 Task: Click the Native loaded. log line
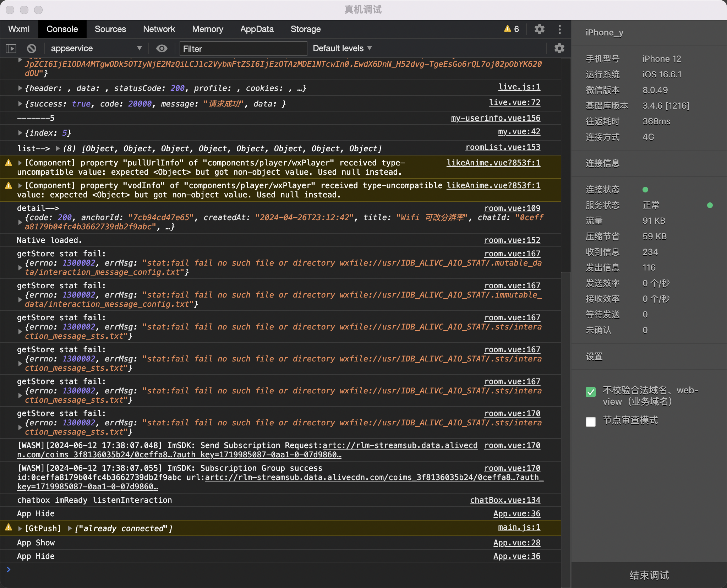(49, 240)
